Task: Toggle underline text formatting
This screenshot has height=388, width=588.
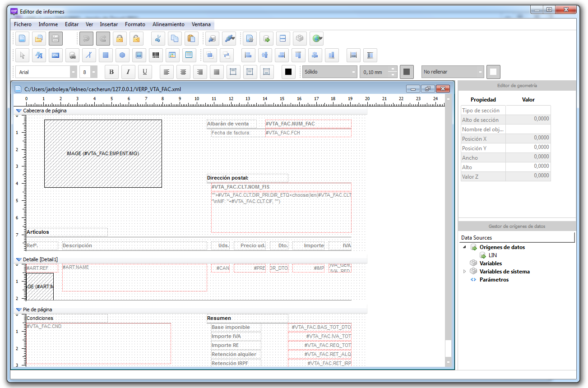Action: point(145,72)
